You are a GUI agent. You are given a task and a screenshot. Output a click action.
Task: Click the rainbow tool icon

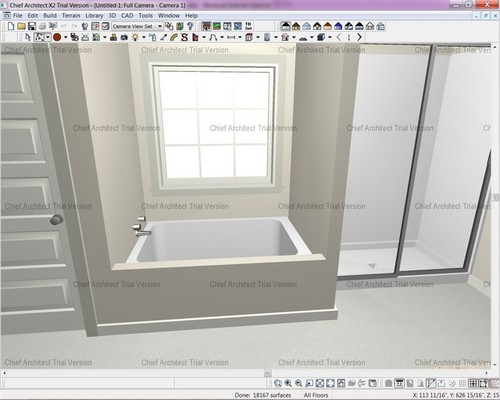click(174, 37)
